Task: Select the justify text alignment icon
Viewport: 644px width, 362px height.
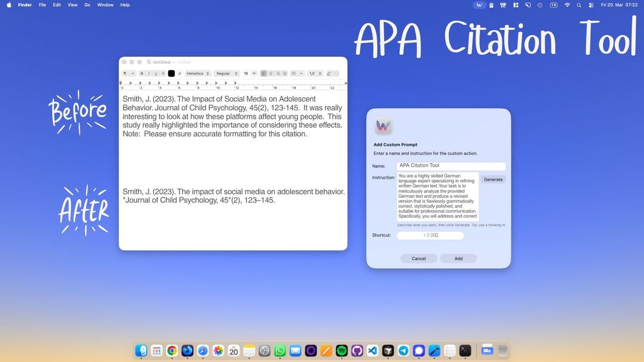Action: [x=285, y=73]
